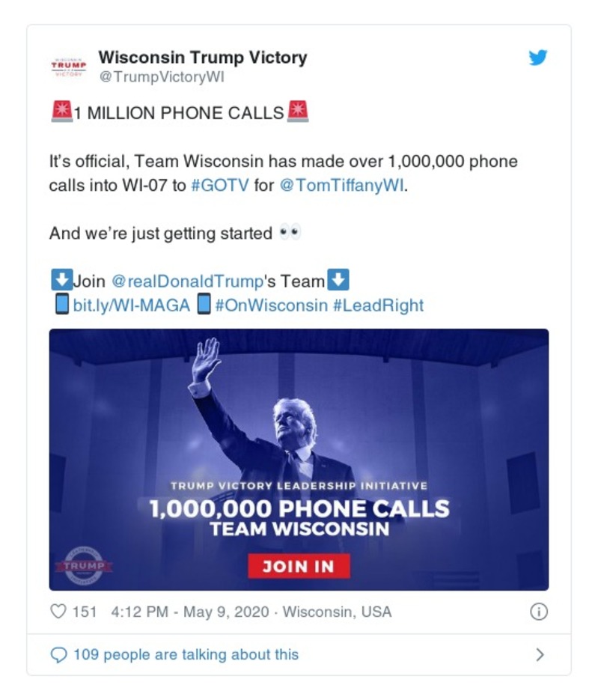The image size is (598, 700).
Task: Open the Trump waving photo in the tweet
Action: [x=299, y=419]
